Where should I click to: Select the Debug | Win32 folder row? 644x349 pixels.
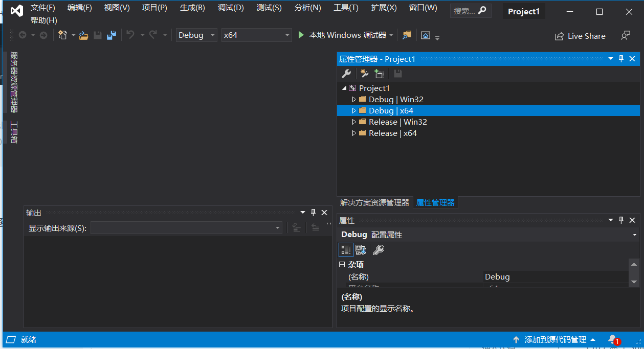pos(488,100)
